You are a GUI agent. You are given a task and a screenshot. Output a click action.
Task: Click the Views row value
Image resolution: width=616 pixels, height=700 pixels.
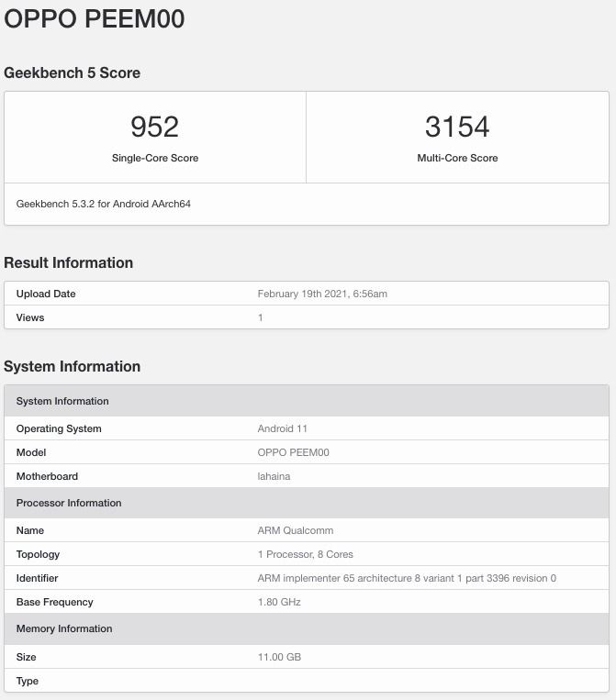pos(261,317)
